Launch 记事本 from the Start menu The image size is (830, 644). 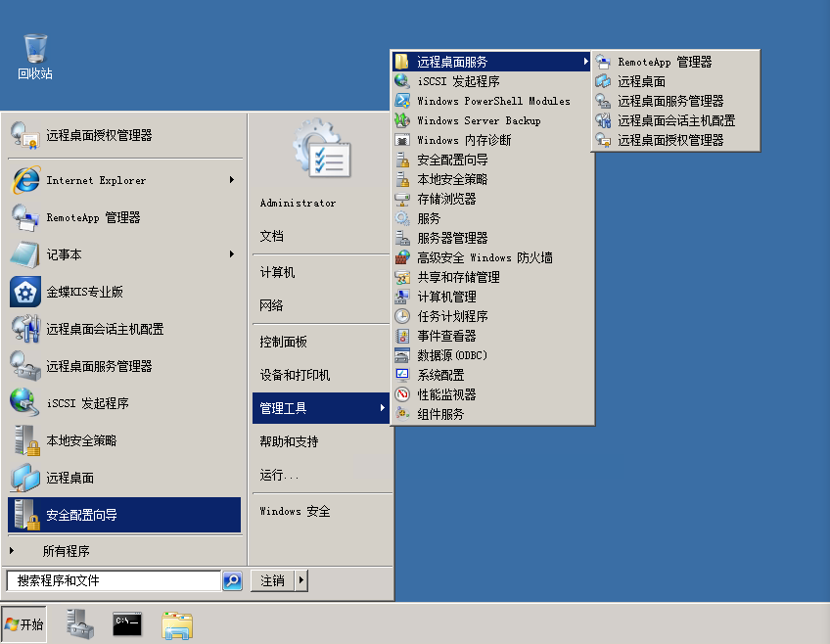pyautogui.click(x=124, y=254)
